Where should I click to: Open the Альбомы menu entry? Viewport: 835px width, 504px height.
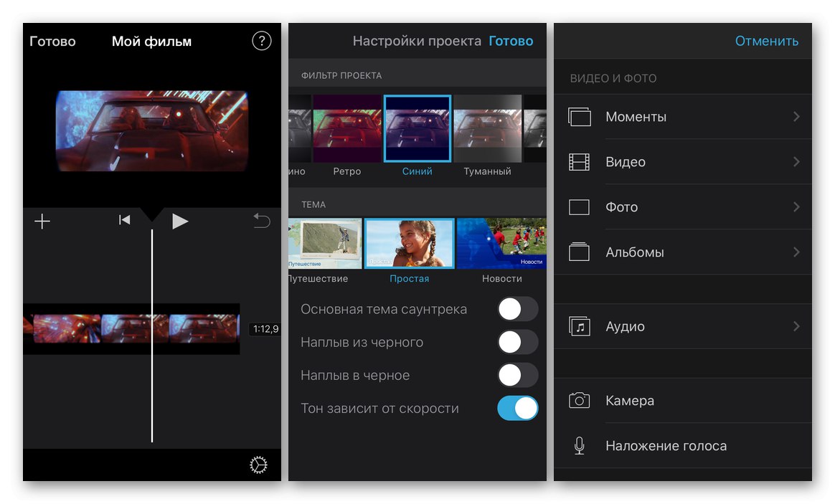pos(683,252)
